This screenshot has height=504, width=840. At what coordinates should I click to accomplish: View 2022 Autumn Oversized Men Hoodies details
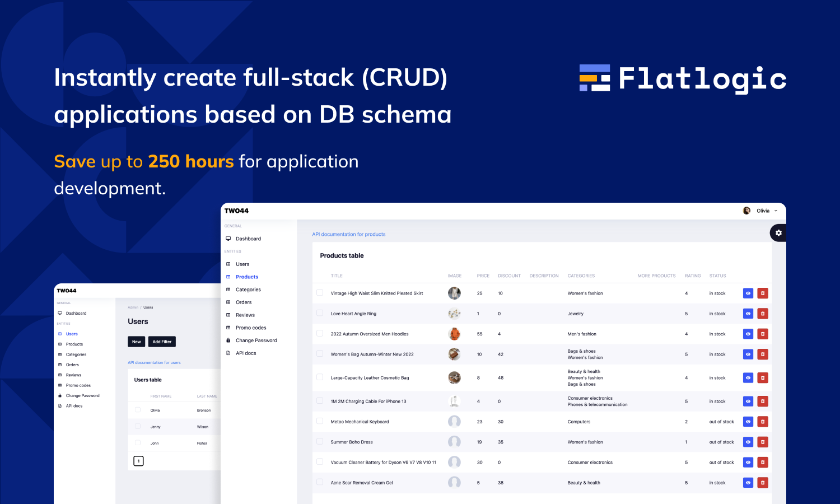click(x=748, y=334)
